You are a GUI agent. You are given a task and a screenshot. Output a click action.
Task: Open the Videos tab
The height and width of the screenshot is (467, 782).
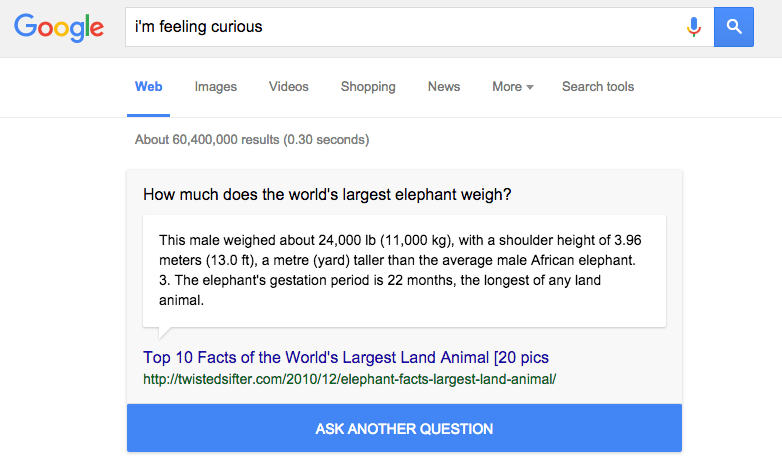289,87
